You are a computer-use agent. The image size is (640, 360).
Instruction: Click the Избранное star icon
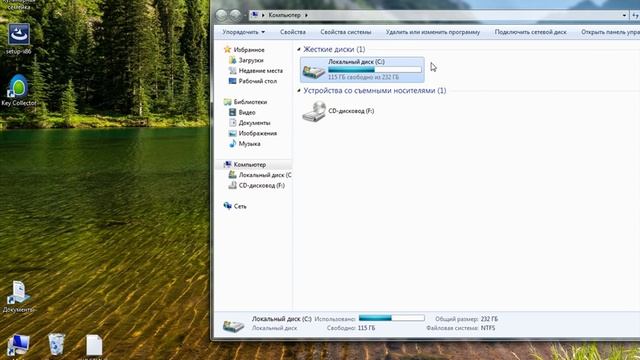click(227, 50)
